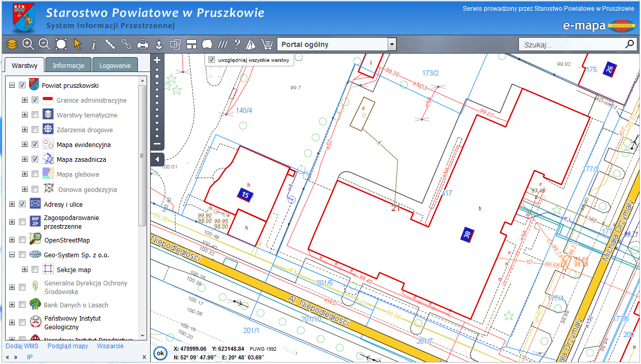Select the zoom out magnifier tool
This screenshot has height=364, width=641.
pyautogui.click(x=44, y=44)
